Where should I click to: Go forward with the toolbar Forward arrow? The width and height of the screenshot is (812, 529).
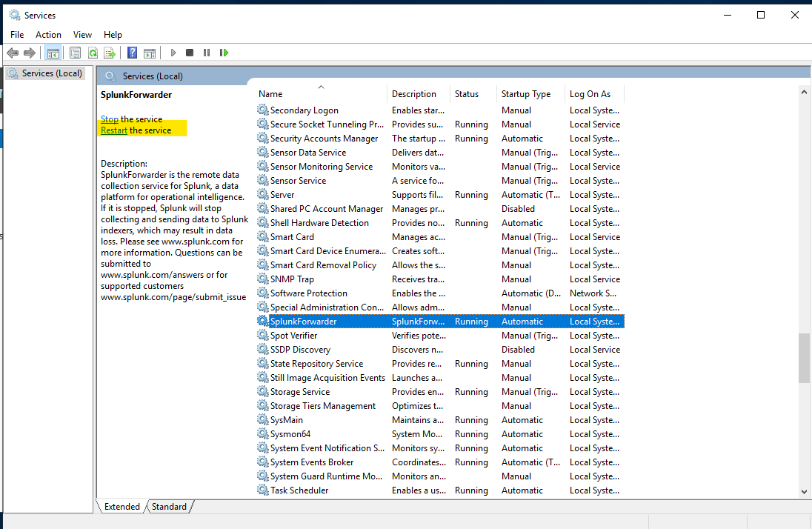pyautogui.click(x=30, y=53)
